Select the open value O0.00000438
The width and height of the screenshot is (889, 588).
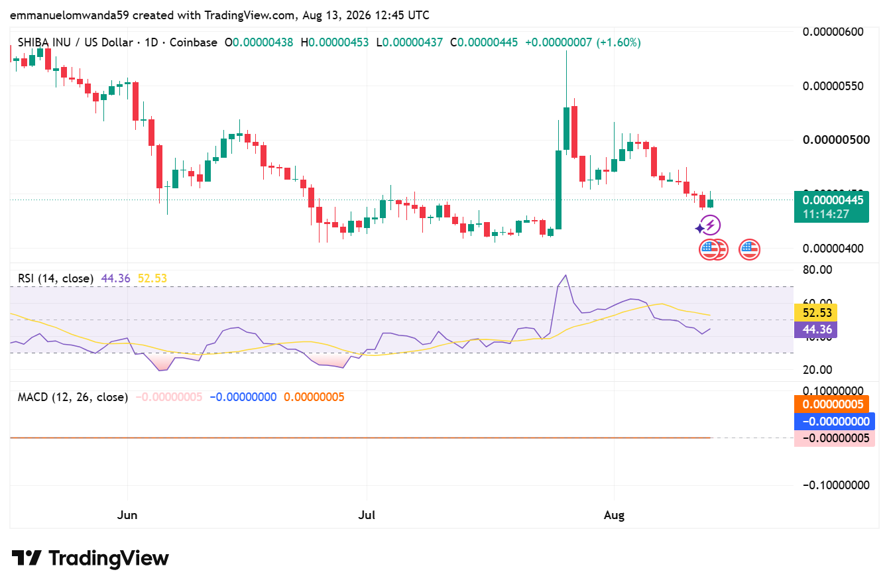click(260, 42)
